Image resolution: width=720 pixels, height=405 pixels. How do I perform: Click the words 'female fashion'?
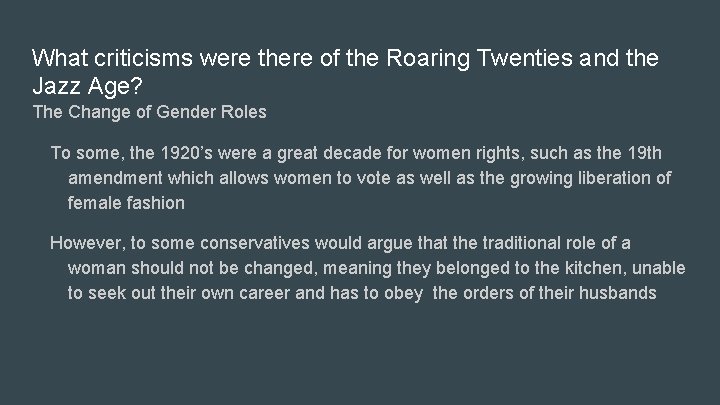click(x=126, y=202)
